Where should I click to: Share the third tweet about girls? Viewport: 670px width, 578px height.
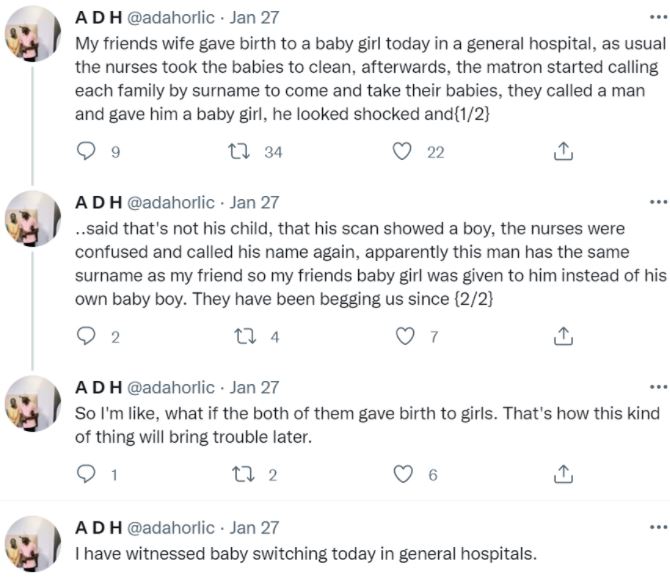click(x=563, y=475)
